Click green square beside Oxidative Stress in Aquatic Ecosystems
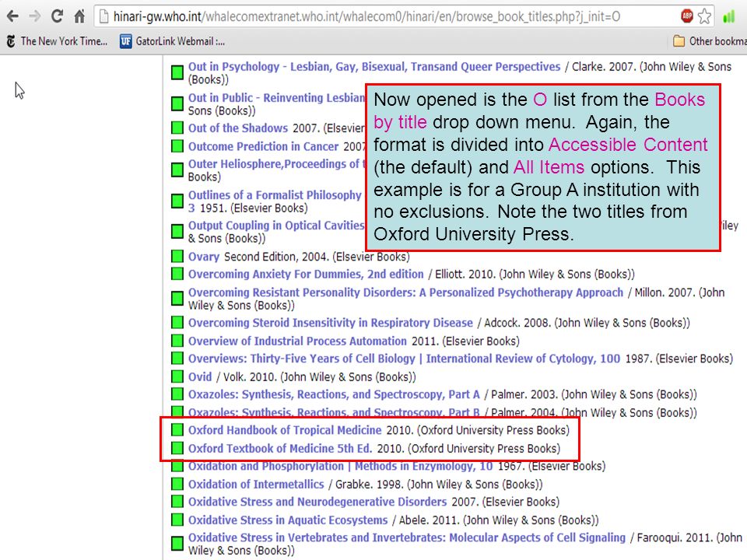Screen dimensions: 747x560 177,520
